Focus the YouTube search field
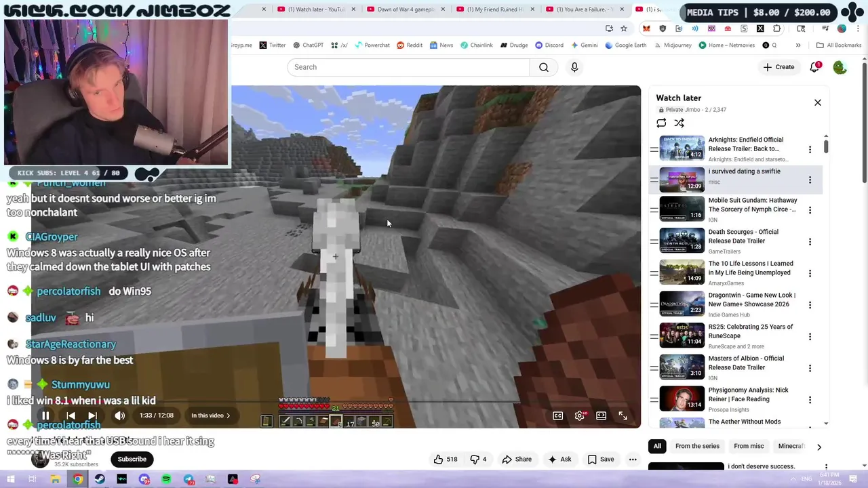 tap(408, 67)
